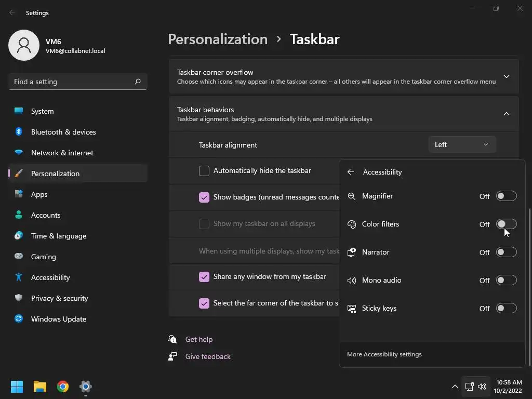Click the search magnifier in Find a setting

tap(138, 82)
